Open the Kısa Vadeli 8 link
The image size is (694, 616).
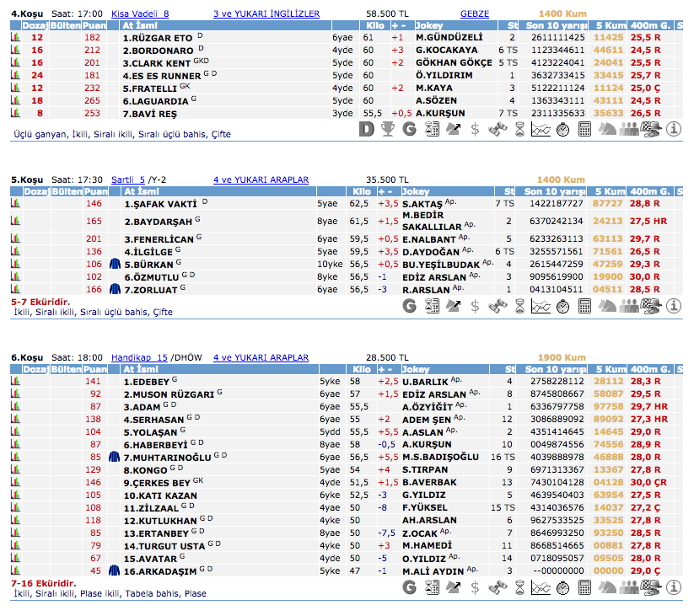point(140,14)
